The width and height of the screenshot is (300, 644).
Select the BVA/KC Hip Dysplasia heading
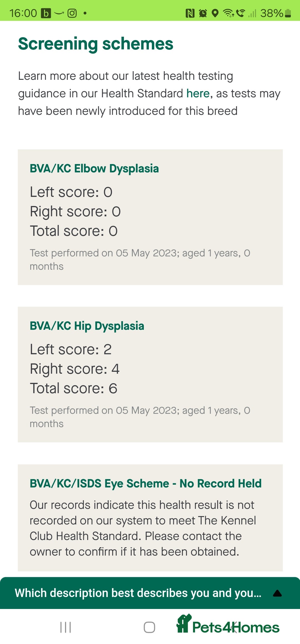click(87, 326)
